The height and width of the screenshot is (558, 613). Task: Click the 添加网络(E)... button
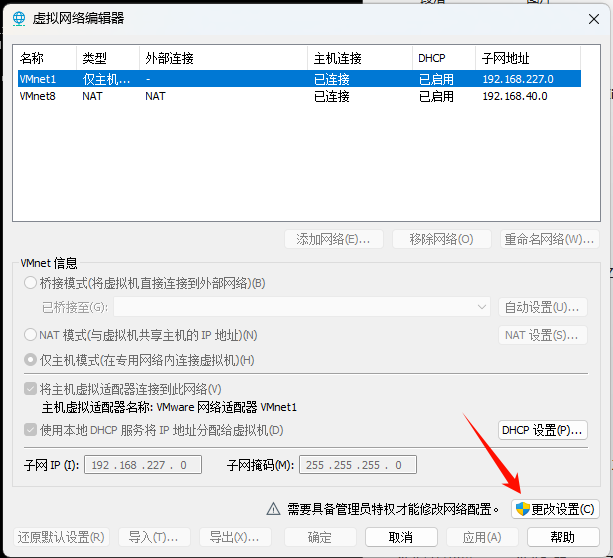[334, 239]
